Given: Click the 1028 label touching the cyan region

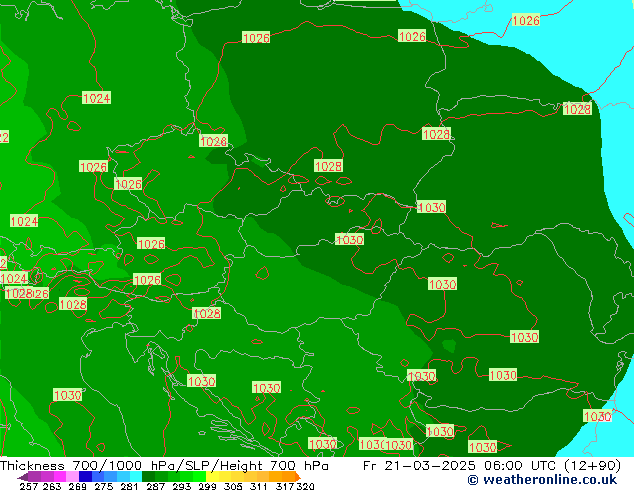Looking at the screenshot, I should tap(576, 109).
